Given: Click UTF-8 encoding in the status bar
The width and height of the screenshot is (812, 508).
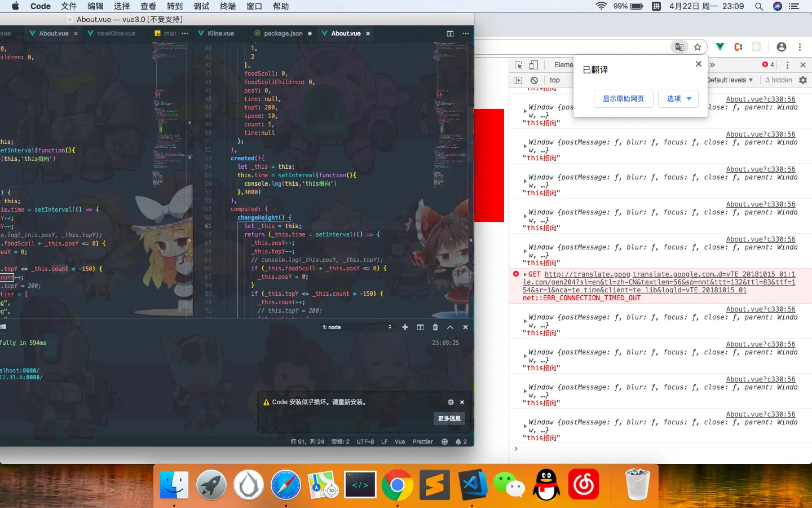Looking at the screenshot, I should pos(365,442).
